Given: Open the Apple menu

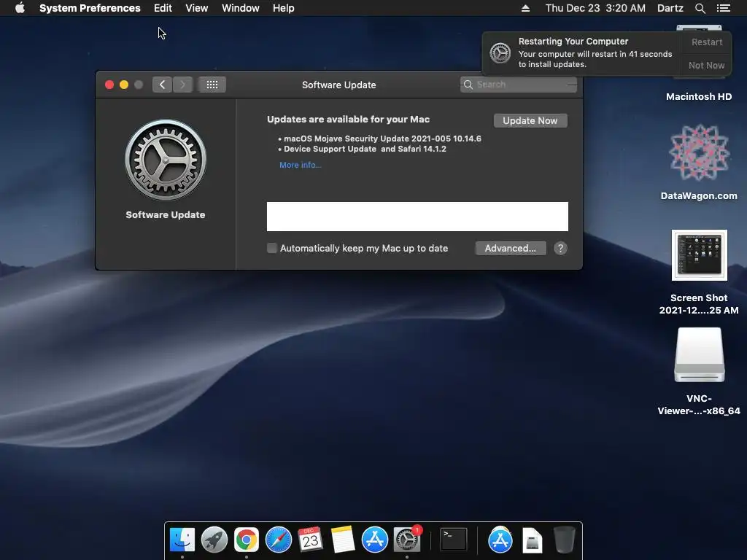Looking at the screenshot, I should point(20,8).
